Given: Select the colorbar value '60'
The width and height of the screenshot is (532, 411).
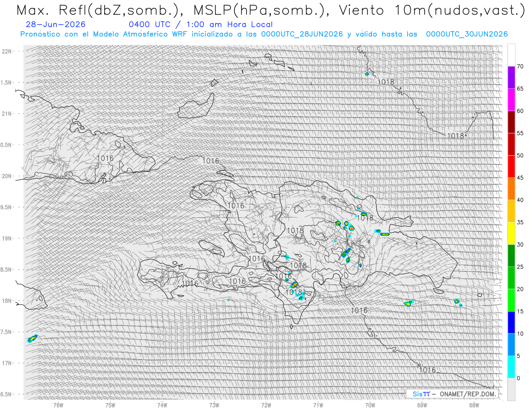Looking at the screenshot, I should point(520,111).
